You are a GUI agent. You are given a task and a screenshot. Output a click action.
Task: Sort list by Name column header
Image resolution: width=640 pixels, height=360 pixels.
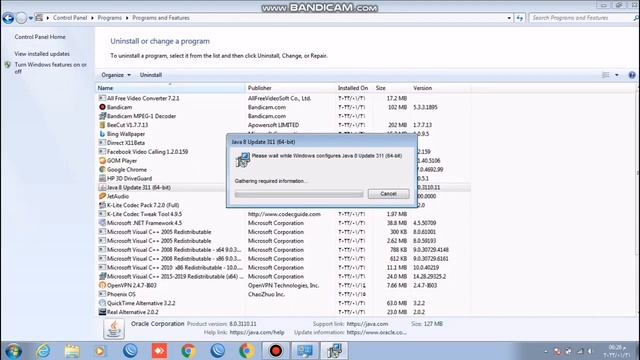pos(171,88)
